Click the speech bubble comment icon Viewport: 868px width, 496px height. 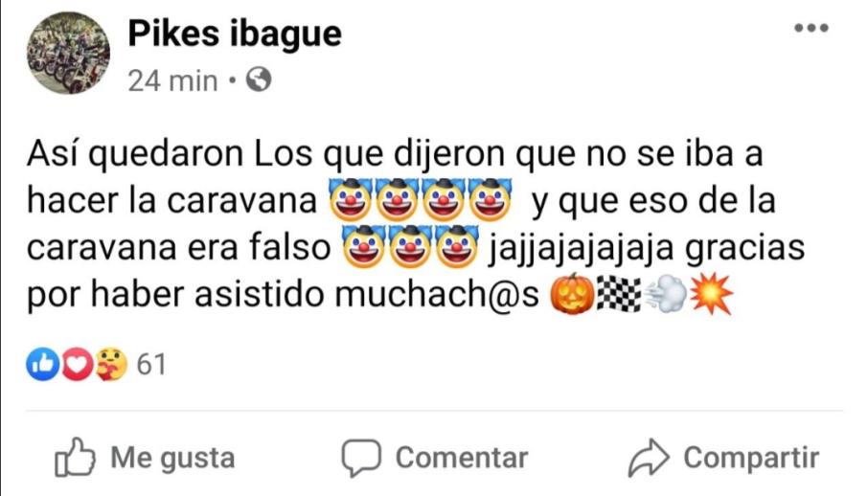pyautogui.click(x=361, y=458)
